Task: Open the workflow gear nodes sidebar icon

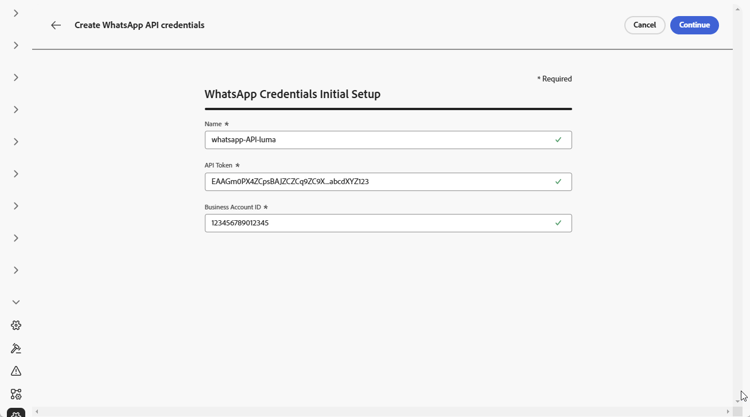Action: point(16,394)
